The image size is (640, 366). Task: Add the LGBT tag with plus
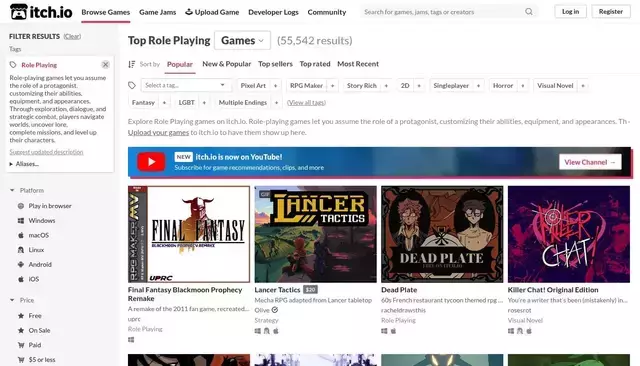204,102
